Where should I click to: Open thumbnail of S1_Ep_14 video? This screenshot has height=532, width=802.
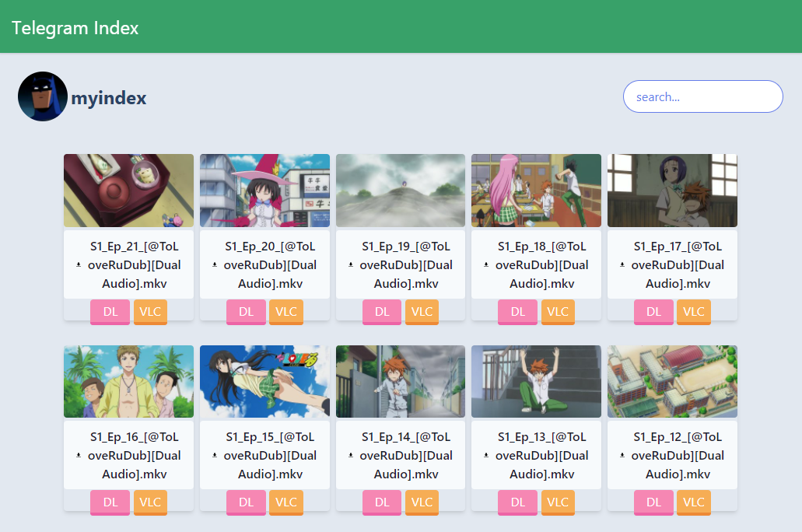[x=401, y=382]
